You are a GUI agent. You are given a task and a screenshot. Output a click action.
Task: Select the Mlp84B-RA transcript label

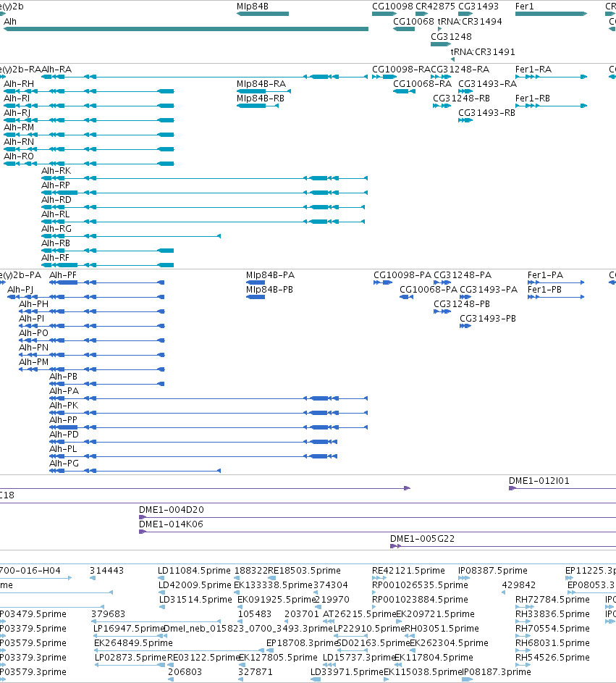tap(261, 83)
